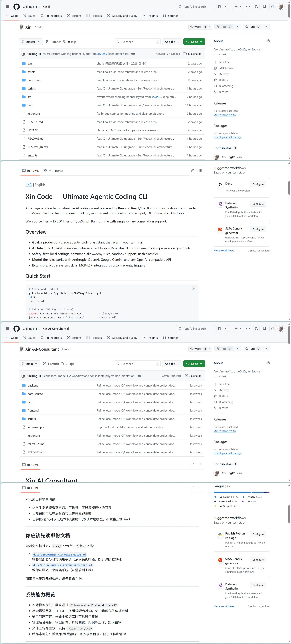Open docs/DEPLOYMENT_AND_USAGE_GUIDE.md link
The height and width of the screenshot is (644, 291).
pyautogui.click(x=59, y=555)
